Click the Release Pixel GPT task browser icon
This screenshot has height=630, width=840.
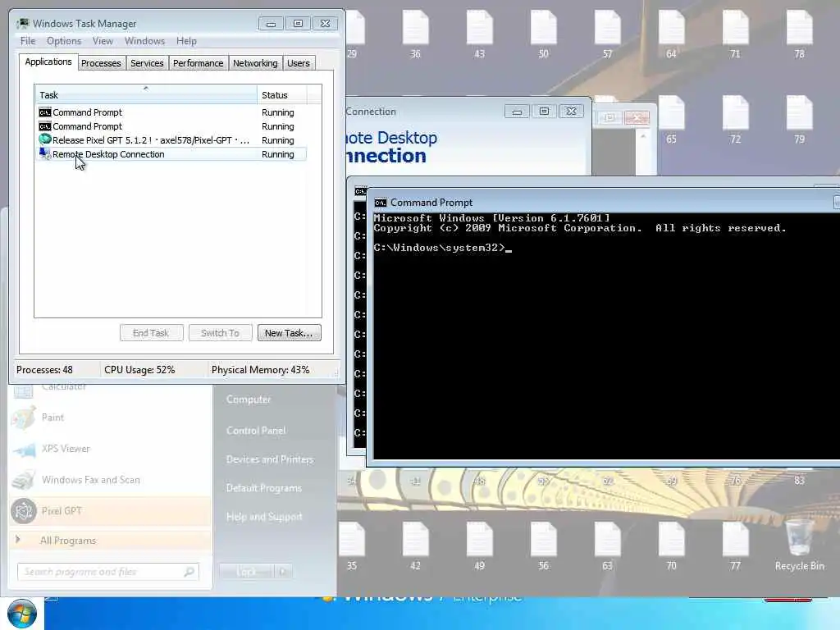(45, 139)
